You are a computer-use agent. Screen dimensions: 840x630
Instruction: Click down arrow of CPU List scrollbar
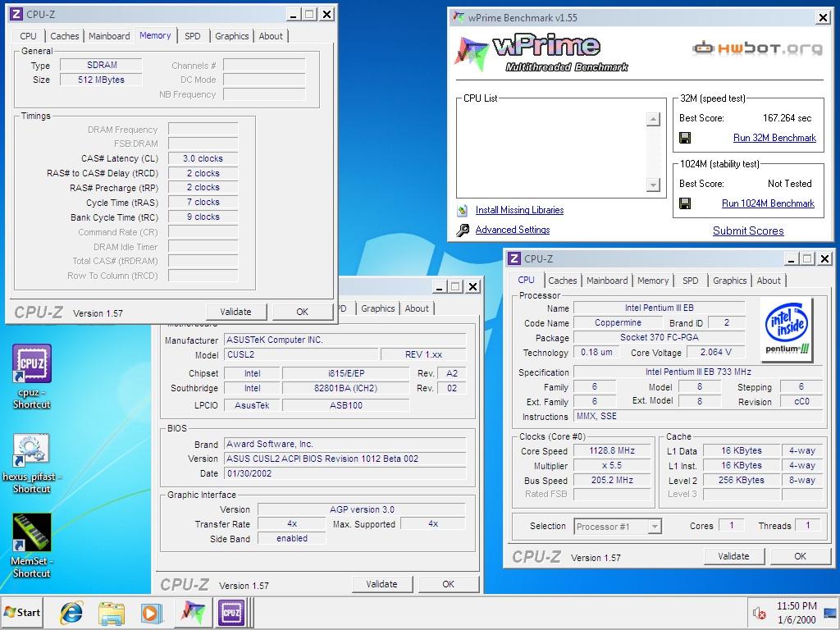(653, 185)
